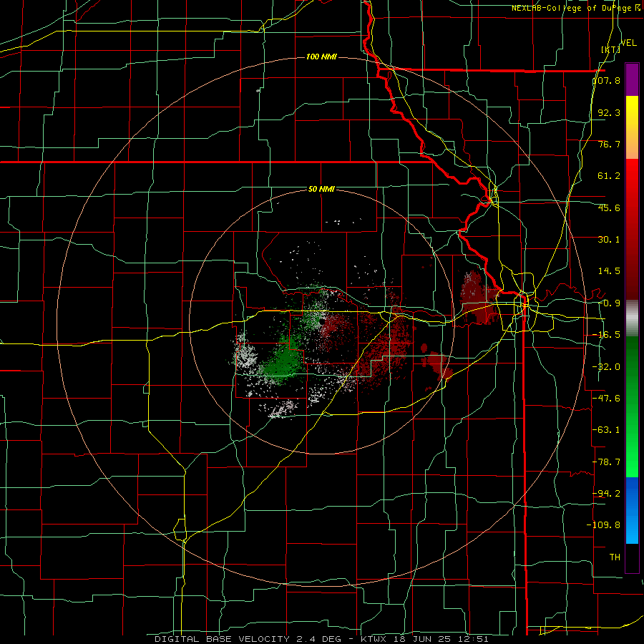This screenshot has height=644, width=644.
Task: Select the -16.5 legend value
Action: point(607,335)
